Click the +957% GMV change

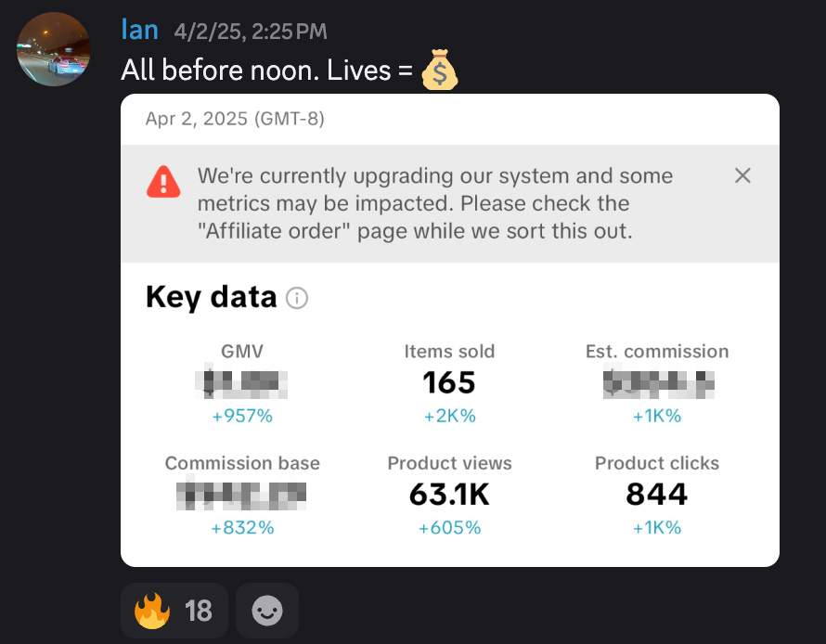(x=242, y=417)
